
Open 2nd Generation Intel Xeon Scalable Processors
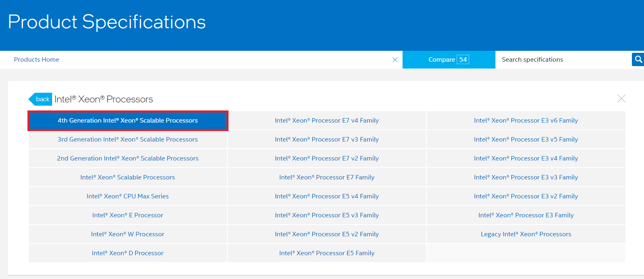coord(128,158)
